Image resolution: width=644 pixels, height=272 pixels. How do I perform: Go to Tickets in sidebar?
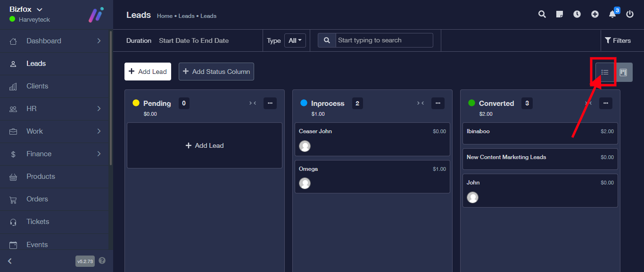pyautogui.click(x=38, y=222)
